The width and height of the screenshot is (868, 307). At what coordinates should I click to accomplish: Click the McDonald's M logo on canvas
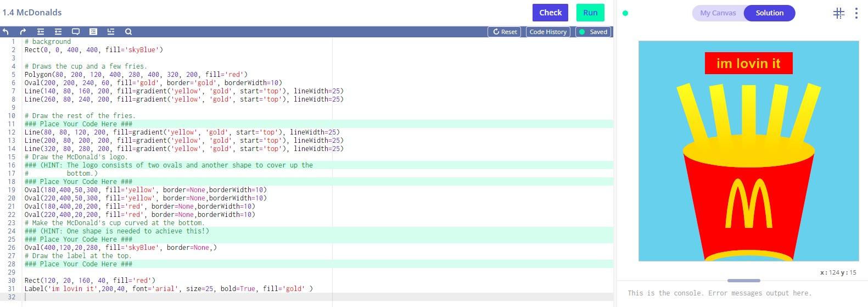point(748,203)
